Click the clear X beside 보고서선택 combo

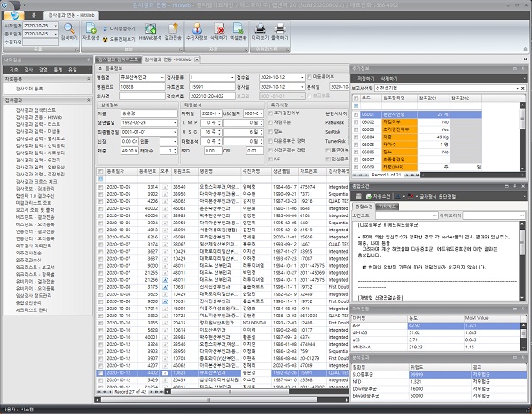[523, 88]
